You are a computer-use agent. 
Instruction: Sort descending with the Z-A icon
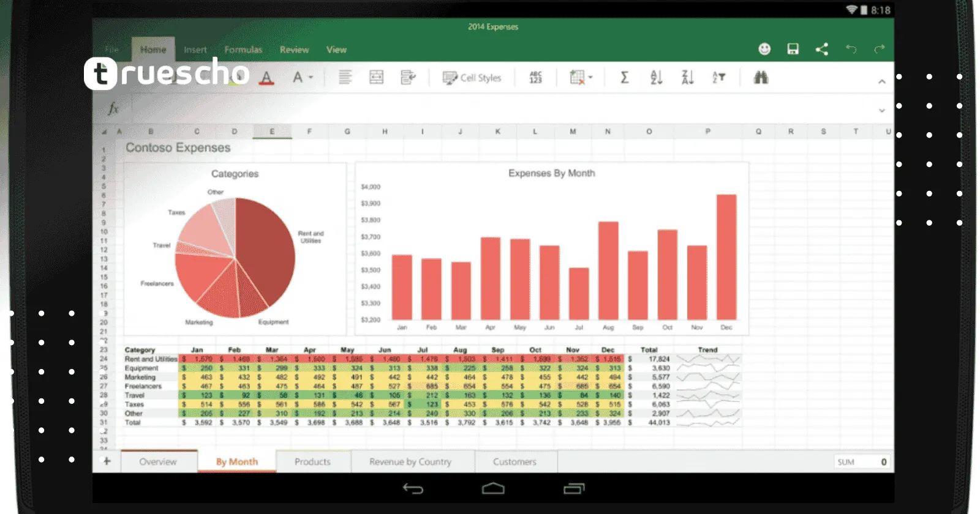click(687, 78)
